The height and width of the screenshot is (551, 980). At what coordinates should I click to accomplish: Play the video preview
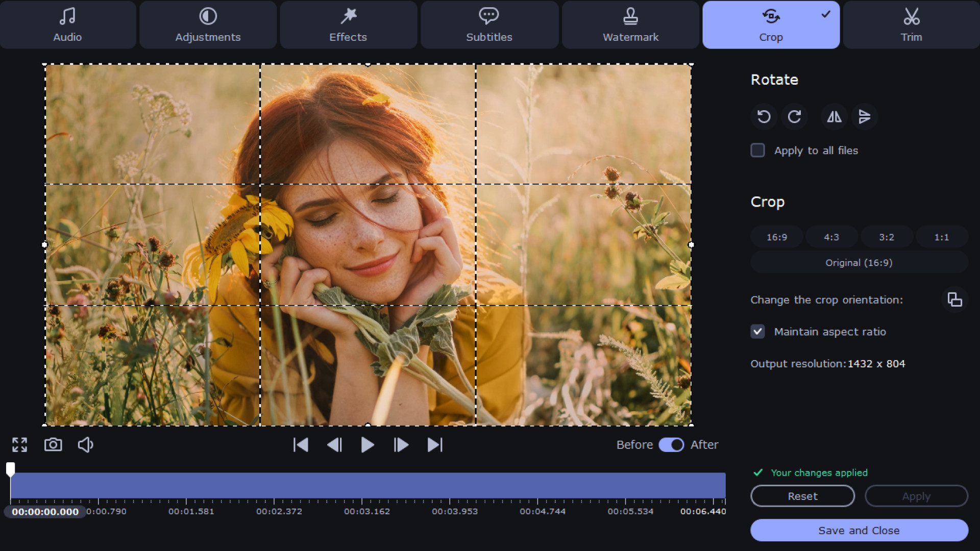pos(367,444)
